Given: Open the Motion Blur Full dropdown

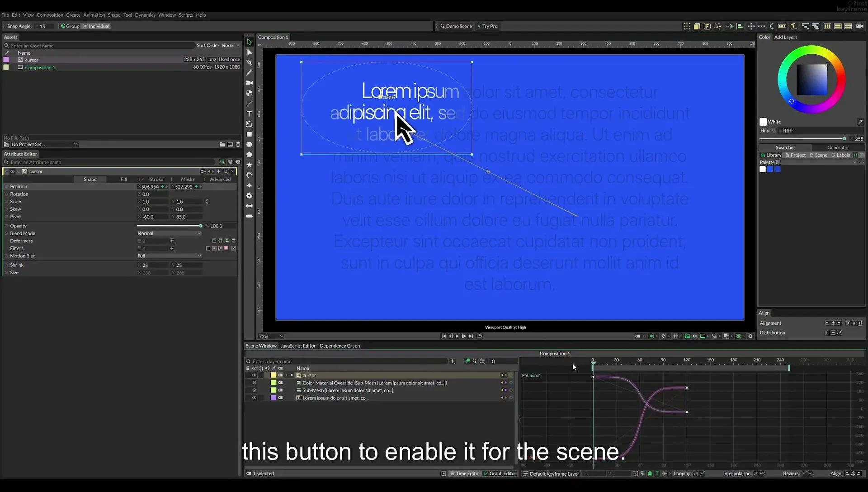Looking at the screenshot, I should [x=169, y=256].
